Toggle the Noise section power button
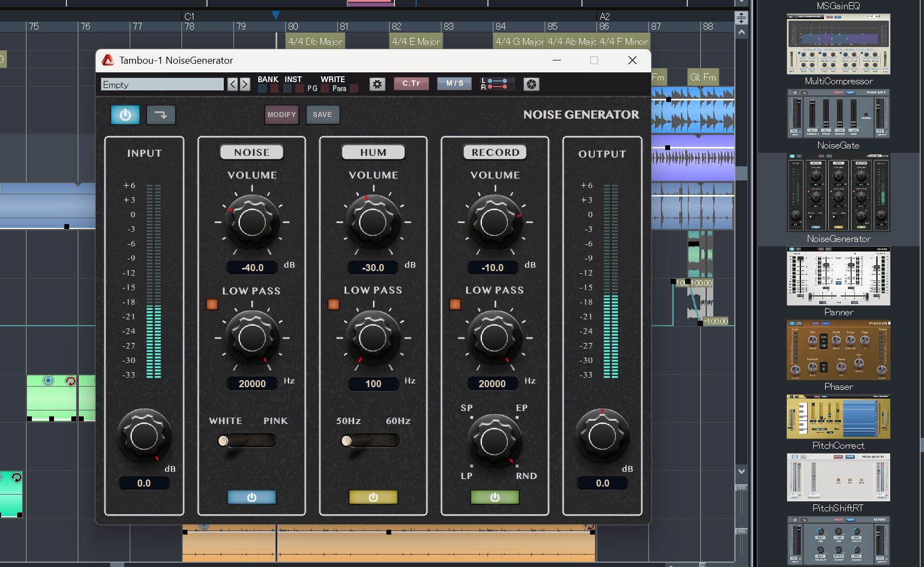This screenshot has width=924, height=567. tap(252, 497)
